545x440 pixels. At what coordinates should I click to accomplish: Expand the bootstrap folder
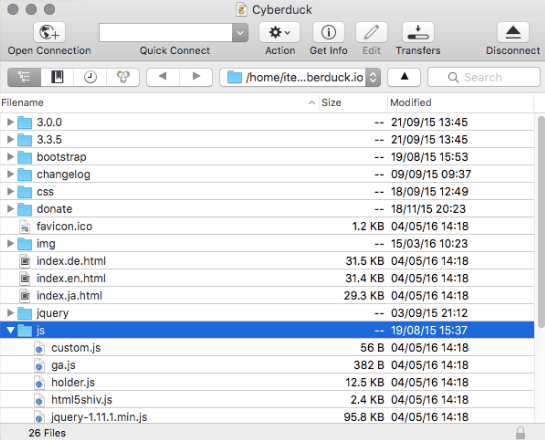tap(10, 157)
